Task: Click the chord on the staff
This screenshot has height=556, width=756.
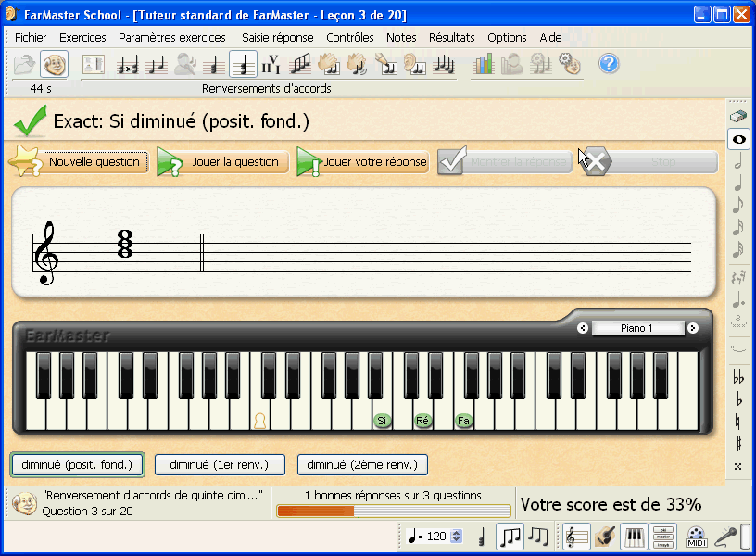Action: coord(125,244)
